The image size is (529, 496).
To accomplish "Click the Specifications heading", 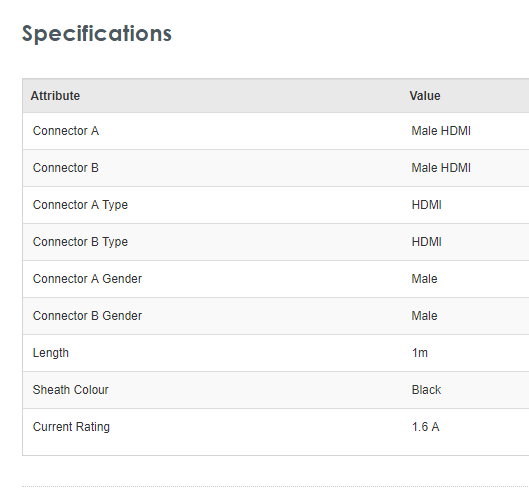I will pos(97,34).
